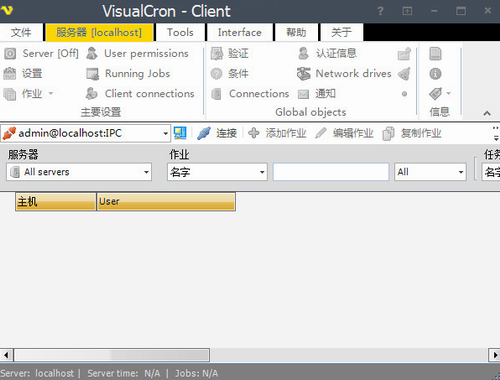The width and height of the screenshot is (500, 380).
Task: Open Connections global object
Action: point(250,94)
